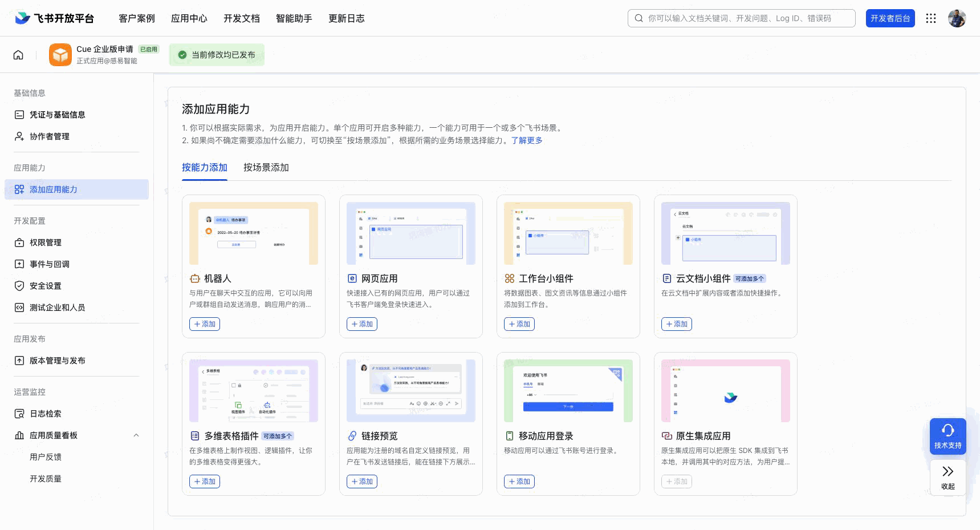The width and height of the screenshot is (980, 530).
Task: Add the 移动应用登录 capability
Action: point(519,482)
